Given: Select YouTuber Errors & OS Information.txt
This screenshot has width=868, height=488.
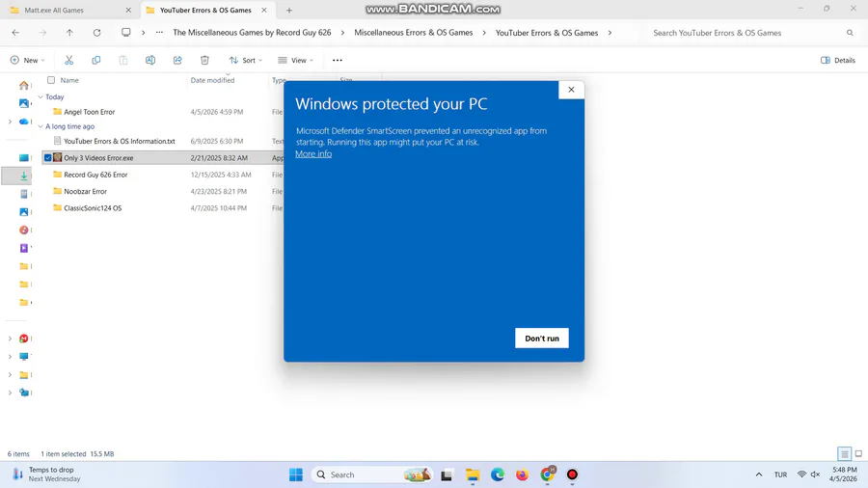Looking at the screenshot, I should (119, 141).
